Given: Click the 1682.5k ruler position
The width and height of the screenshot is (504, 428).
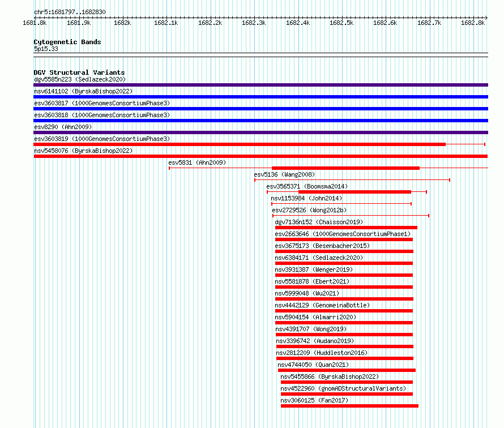Looking at the screenshot, I should pyautogui.click(x=341, y=23).
